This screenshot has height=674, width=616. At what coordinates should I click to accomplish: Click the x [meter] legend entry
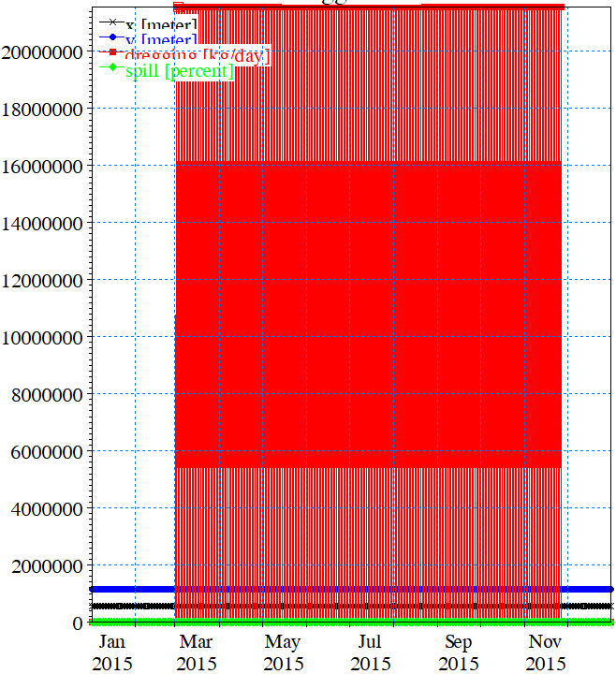160,24
